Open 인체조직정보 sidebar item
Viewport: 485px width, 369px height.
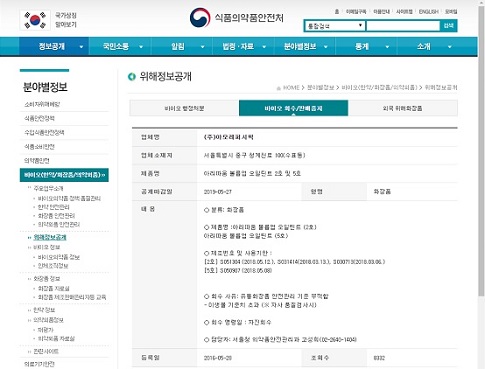click(x=53, y=266)
